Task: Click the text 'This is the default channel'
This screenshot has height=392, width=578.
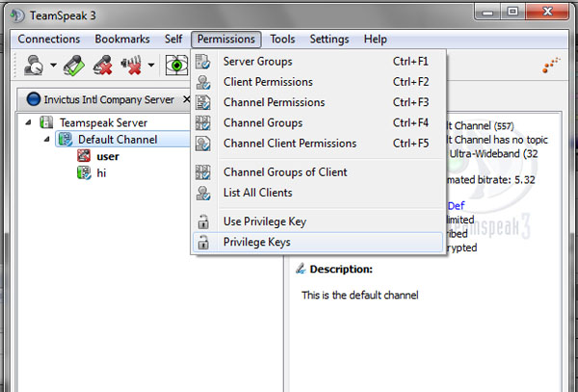Action: [x=359, y=295]
